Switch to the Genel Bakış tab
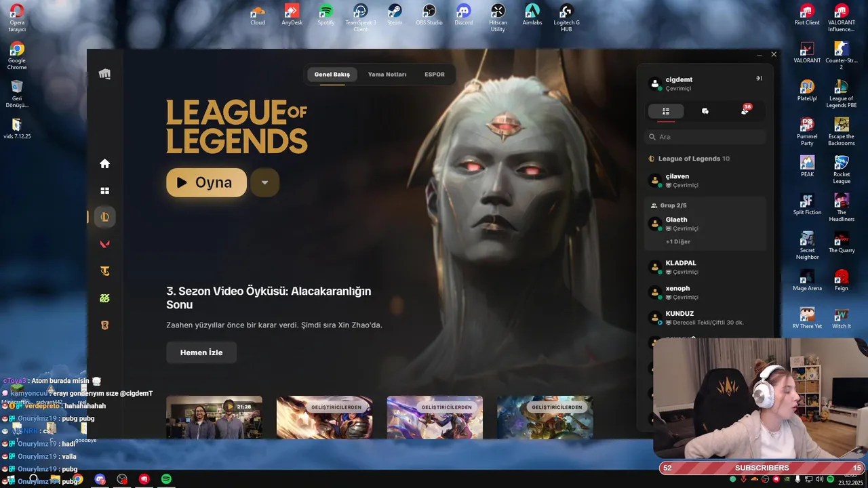This screenshot has width=868, height=488. click(x=332, y=75)
